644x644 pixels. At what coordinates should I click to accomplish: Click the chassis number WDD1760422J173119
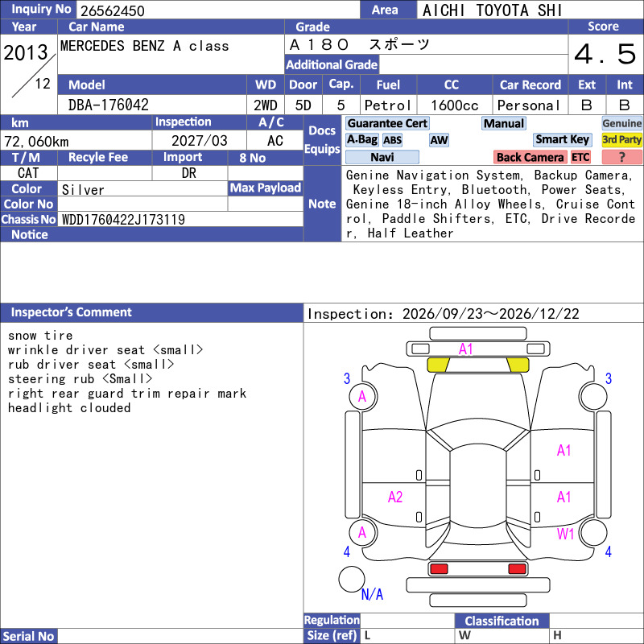(123, 220)
